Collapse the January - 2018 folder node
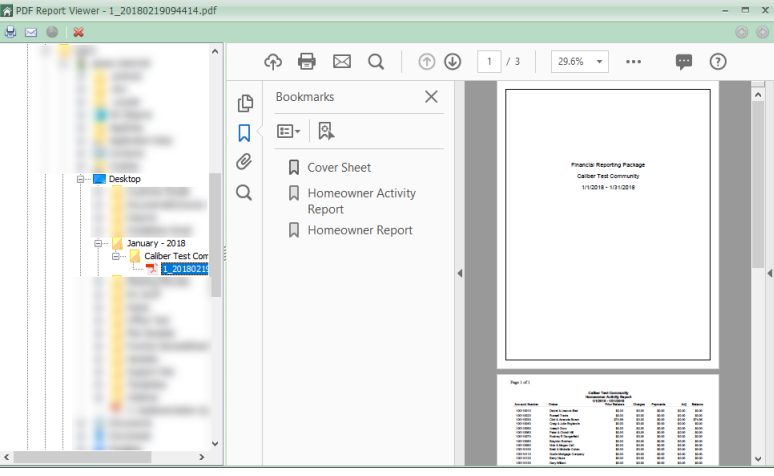Image resolution: width=774 pixels, height=476 pixels. tap(100, 243)
